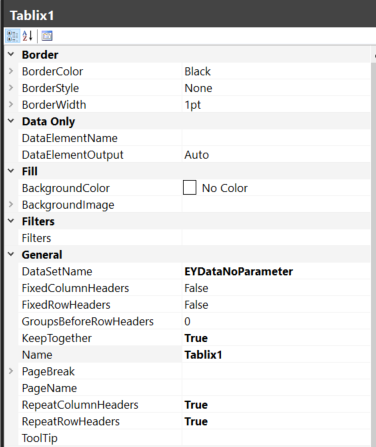376x447 pixels.
Task: Select the DataElementOutput property label
Action: [73, 155]
